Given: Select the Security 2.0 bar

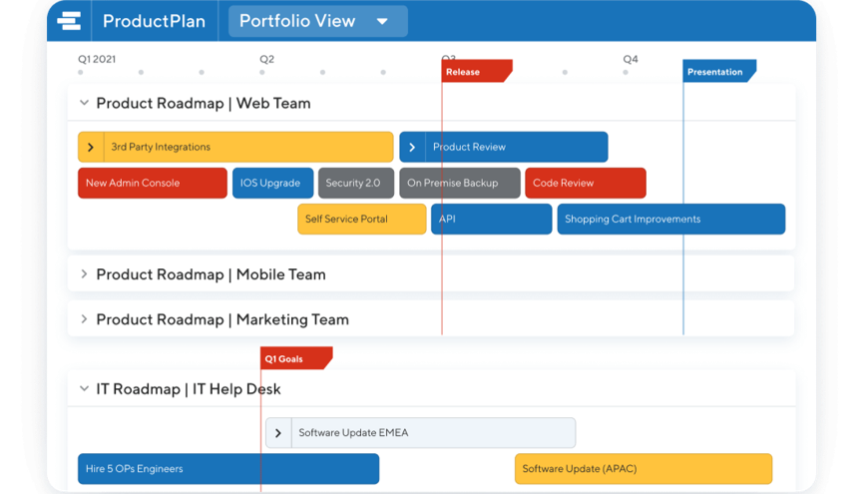Looking at the screenshot, I should (356, 184).
